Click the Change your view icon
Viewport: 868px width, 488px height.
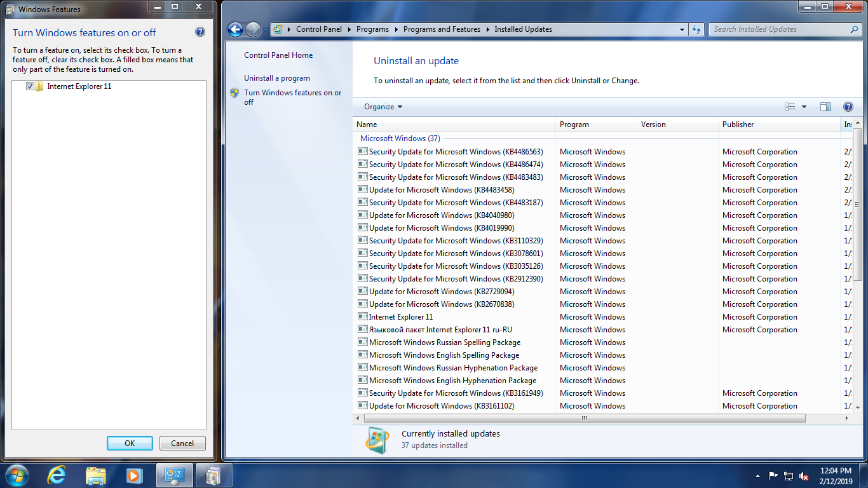coord(790,107)
